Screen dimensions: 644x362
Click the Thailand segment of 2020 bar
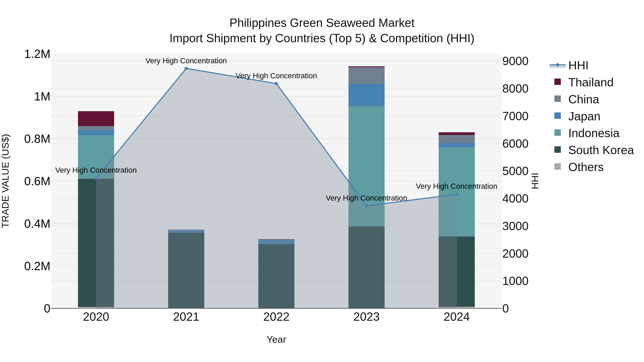[x=96, y=119]
